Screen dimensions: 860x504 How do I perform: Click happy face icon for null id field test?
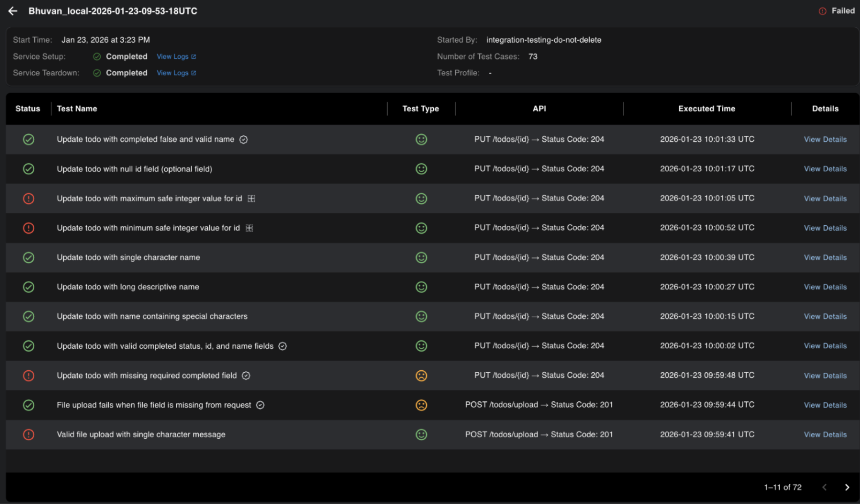point(421,169)
